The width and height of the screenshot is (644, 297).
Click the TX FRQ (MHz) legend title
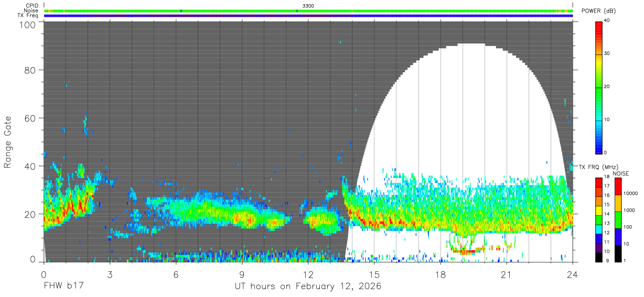coord(596,167)
